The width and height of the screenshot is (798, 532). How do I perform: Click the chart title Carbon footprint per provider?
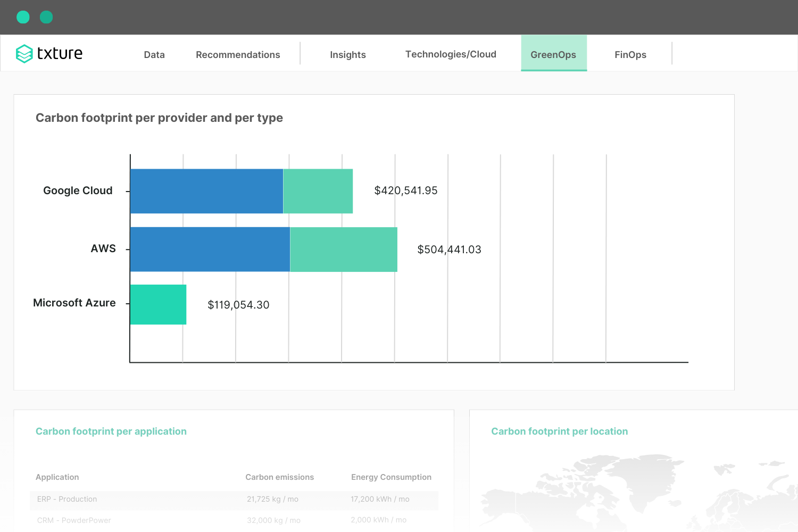click(x=159, y=118)
